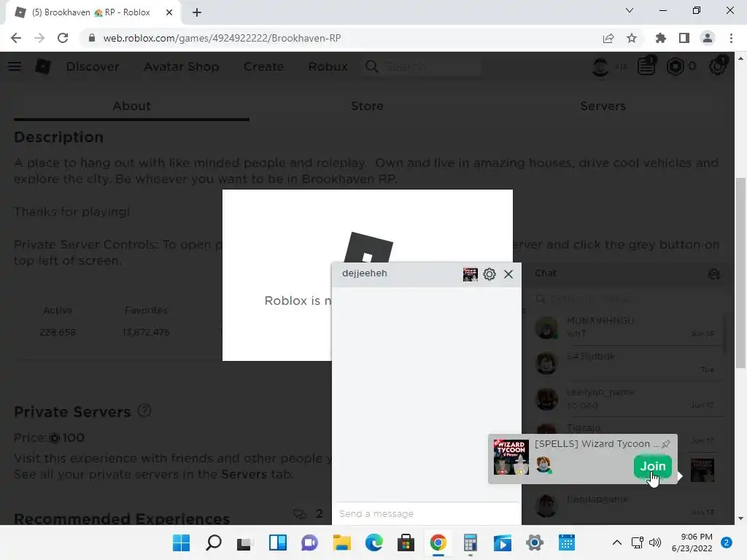Bookmark this page with star icon
This screenshot has height=560, width=747.
click(632, 38)
